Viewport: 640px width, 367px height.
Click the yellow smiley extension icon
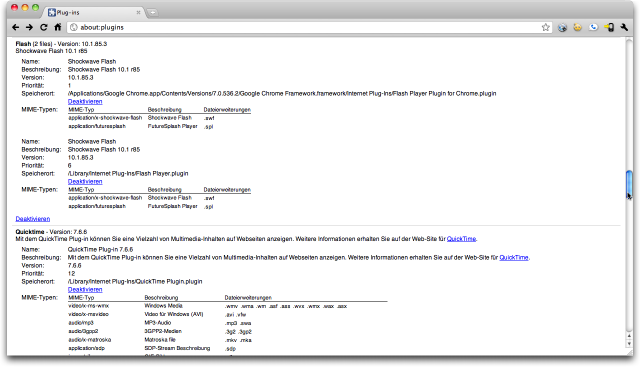[578, 27]
